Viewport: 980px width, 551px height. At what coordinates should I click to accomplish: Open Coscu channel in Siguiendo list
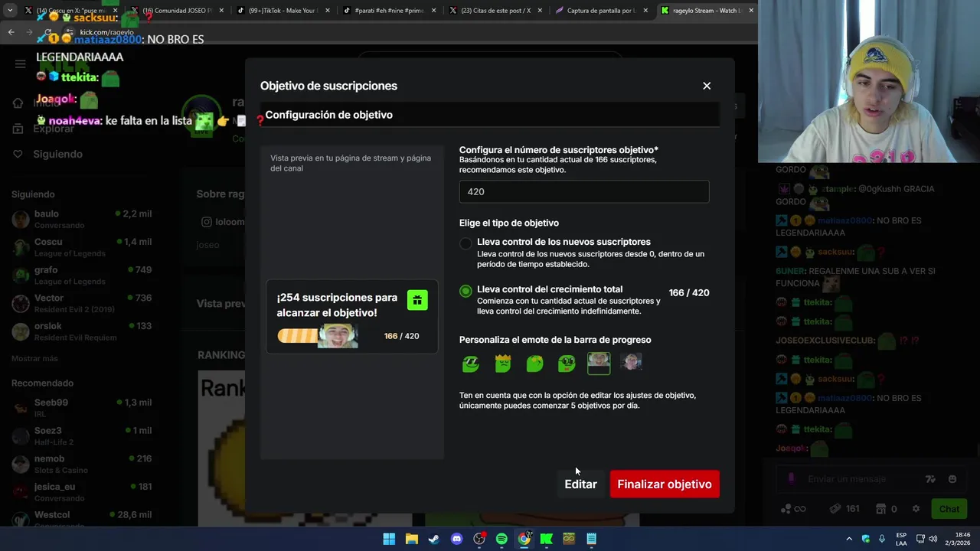coord(81,247)
